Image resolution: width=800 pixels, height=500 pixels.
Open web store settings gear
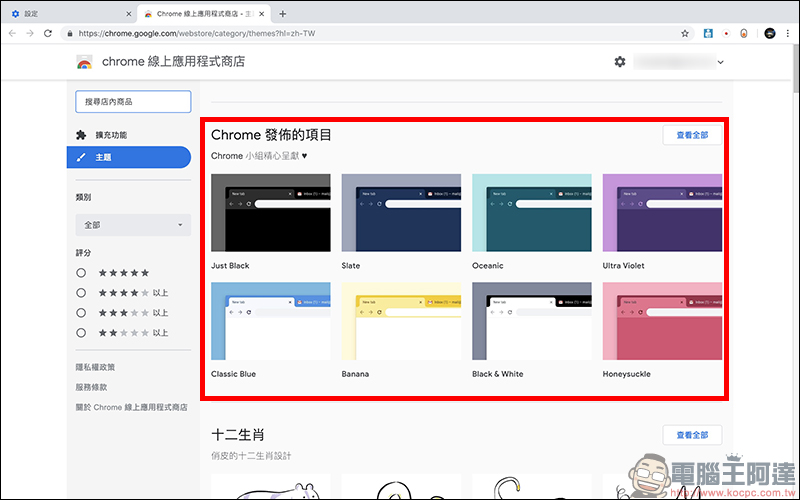pyautogui.click(x=620, y=62)
